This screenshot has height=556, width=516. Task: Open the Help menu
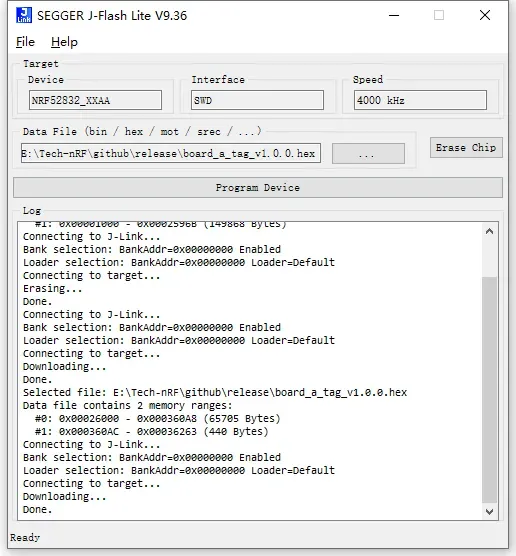tap(64, 42)
